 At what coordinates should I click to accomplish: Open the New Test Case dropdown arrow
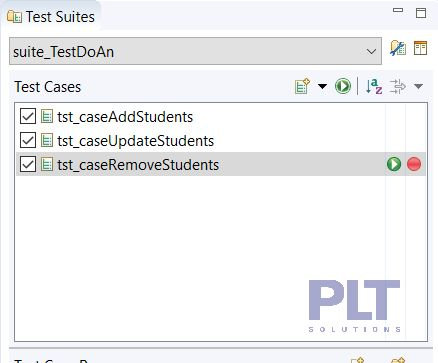tap(322, 87)
